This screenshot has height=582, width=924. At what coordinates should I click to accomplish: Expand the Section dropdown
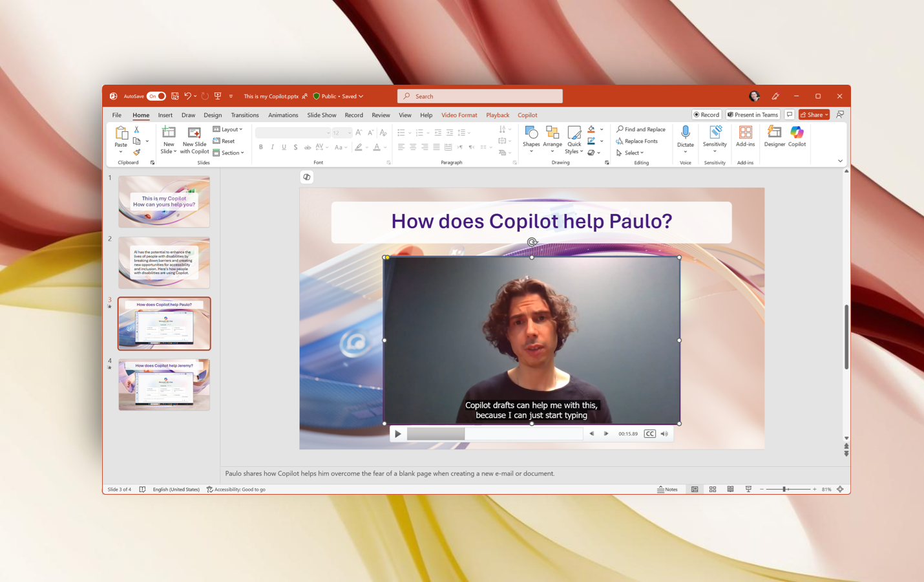click(229, 153)
